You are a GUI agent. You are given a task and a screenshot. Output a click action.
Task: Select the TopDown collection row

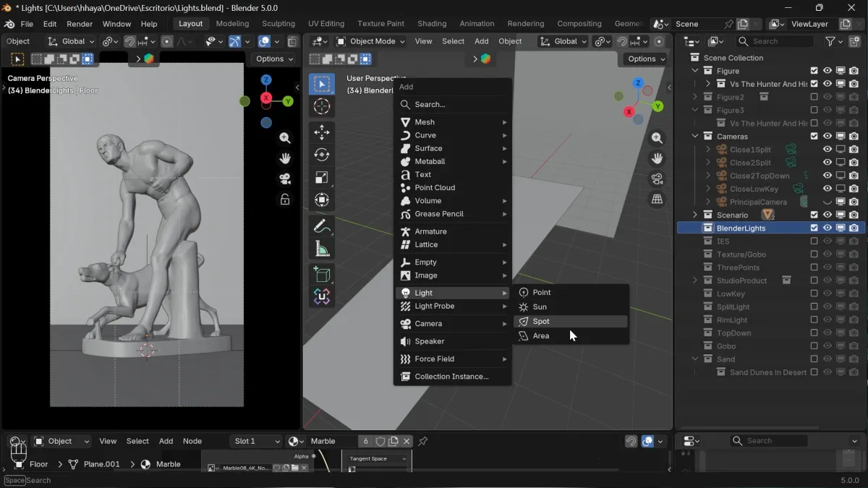point(770,333)
